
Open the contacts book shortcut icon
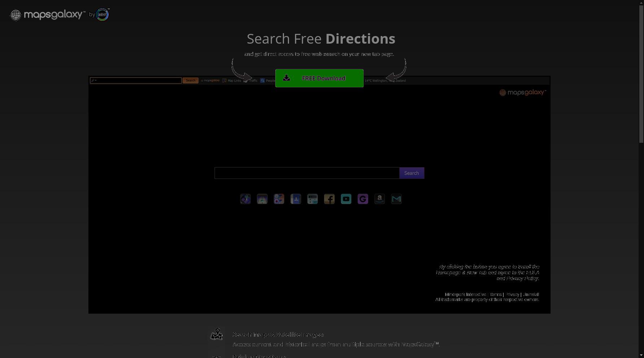tap(296, 199)
